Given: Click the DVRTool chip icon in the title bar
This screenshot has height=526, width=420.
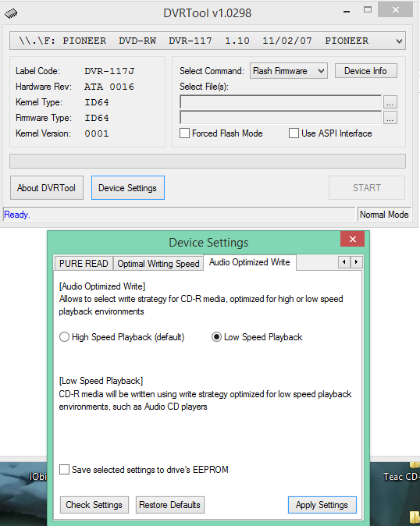Looking at the screenshot, I should (11, 13).
